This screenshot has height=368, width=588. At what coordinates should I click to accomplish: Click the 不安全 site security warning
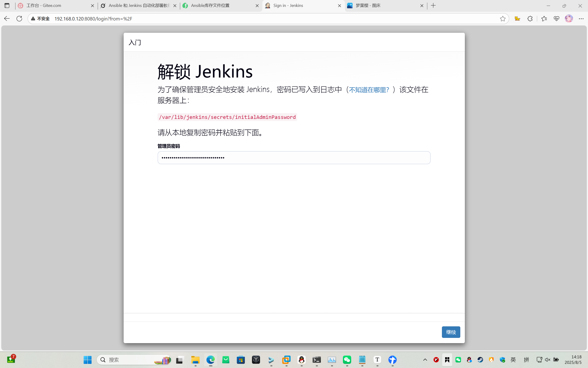coord(40,19)
